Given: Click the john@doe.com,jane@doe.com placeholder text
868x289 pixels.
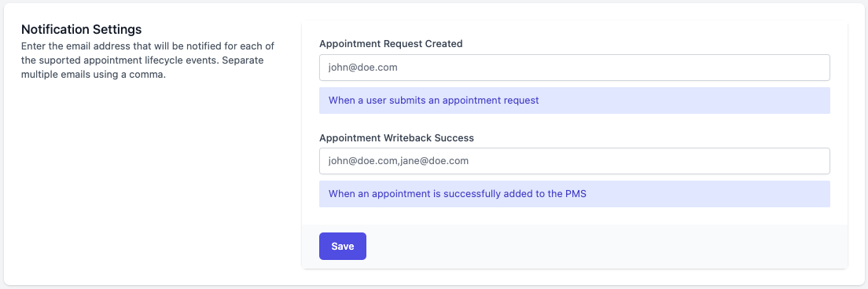Looking at the screenshot, I should 399,161.
